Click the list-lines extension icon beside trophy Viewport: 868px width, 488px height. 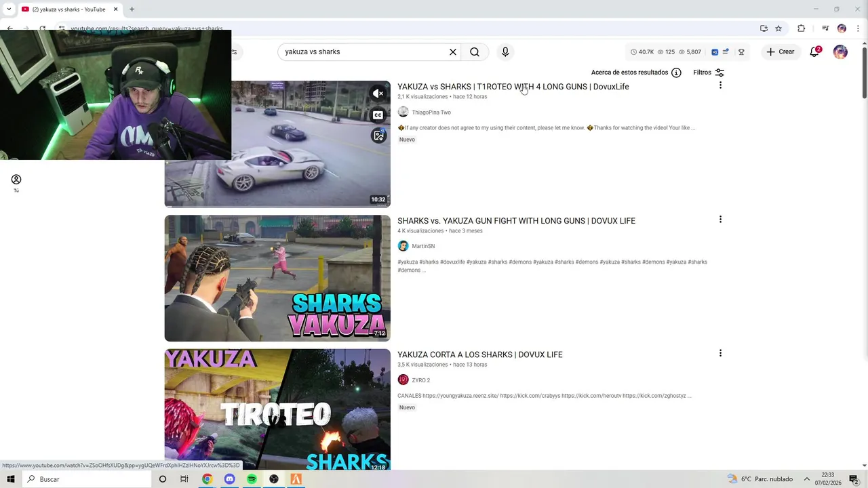point(726,52)
